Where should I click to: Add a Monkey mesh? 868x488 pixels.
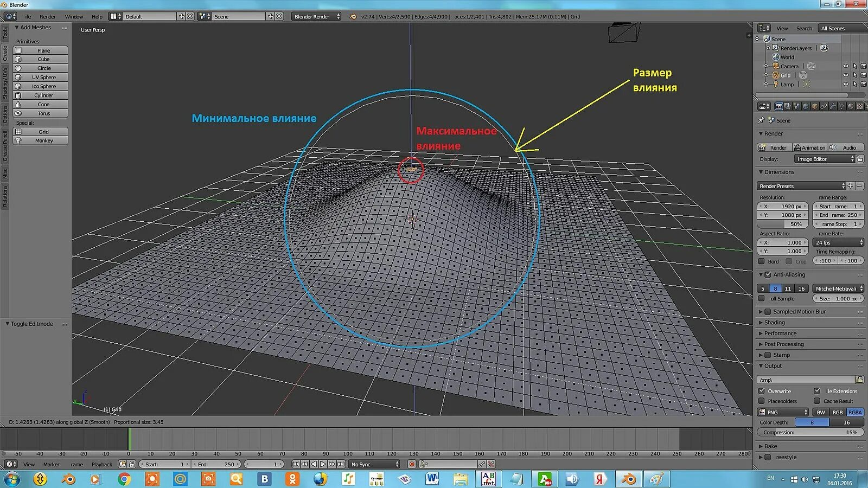[x=41, y=140]
